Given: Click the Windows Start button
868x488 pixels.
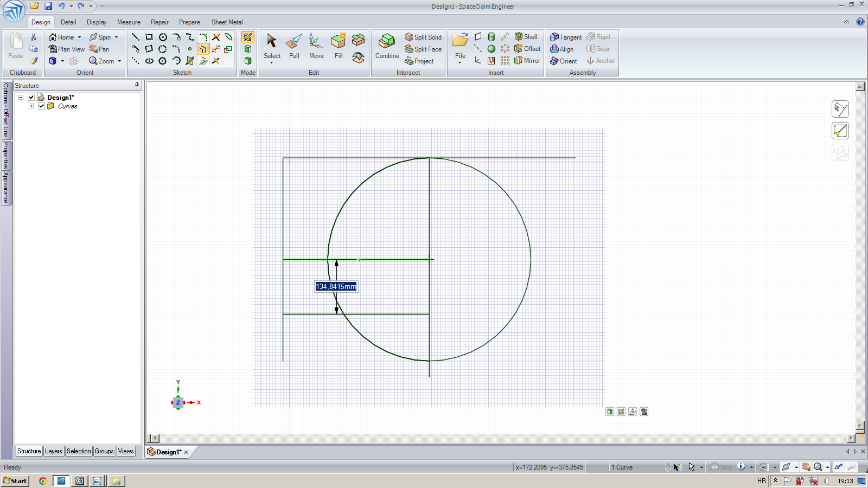Looking at the screenshot, I should coord(15,481).
